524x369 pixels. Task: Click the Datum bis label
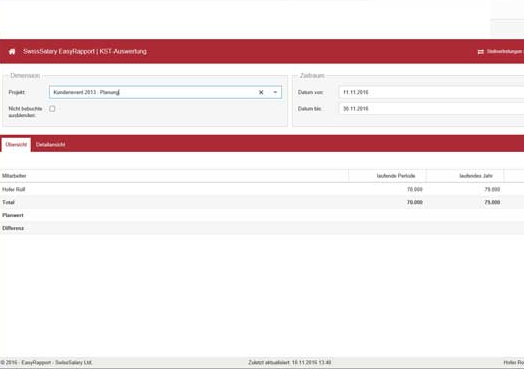309,109
